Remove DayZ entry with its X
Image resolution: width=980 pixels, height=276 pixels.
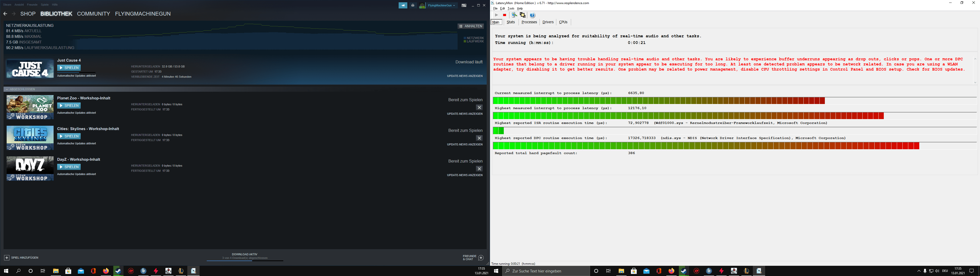tap(479, 169)
